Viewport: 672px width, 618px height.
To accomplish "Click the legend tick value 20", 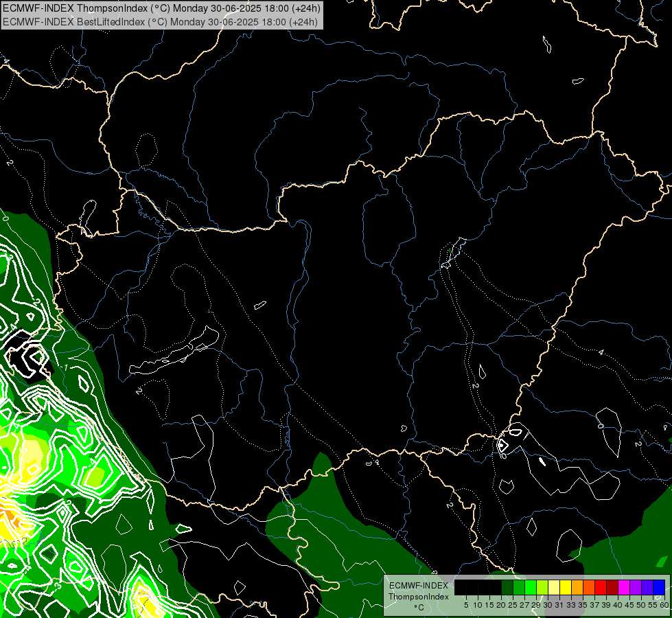I will tap(502, 605).
